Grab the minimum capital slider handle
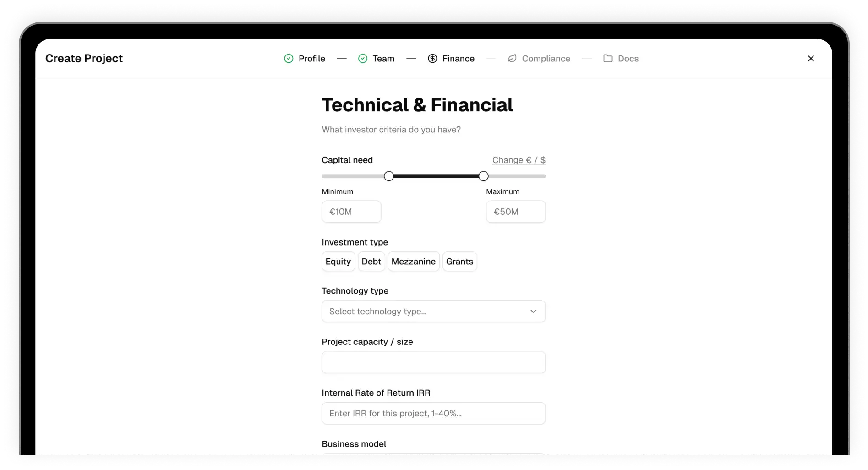 click(389, 176)
